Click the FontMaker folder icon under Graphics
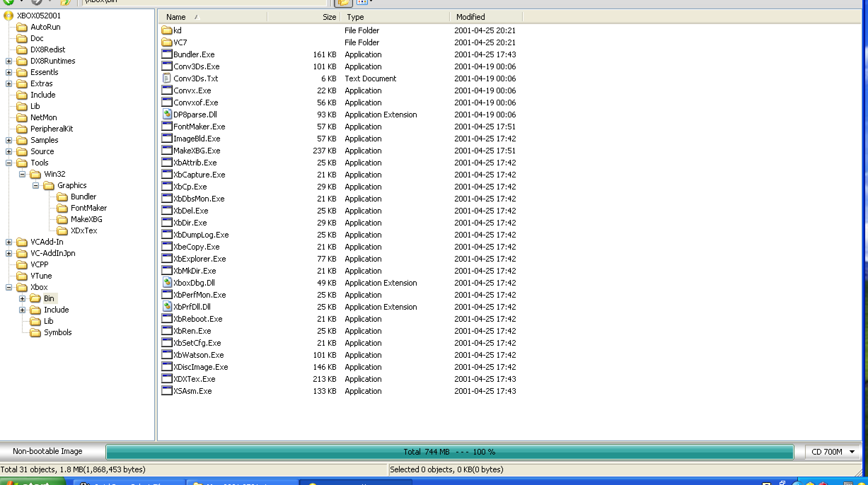868x485 pixels. pyautogui.click(x=62, y=208)
